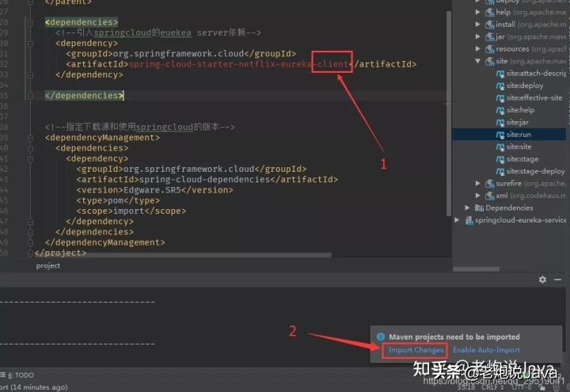570x392 pixels.
Task: Select site:help goal
Action: point(520,110)
